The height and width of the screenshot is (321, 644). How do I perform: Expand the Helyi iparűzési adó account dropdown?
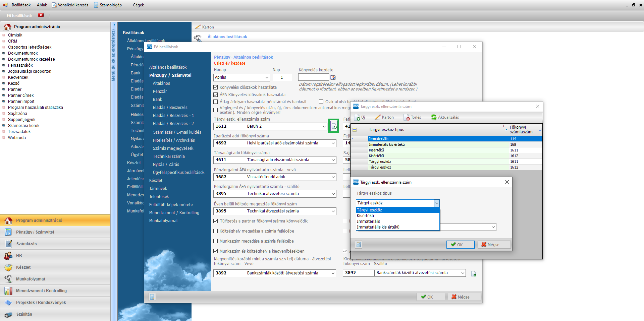pyautogui.click(x=333, y=143)
